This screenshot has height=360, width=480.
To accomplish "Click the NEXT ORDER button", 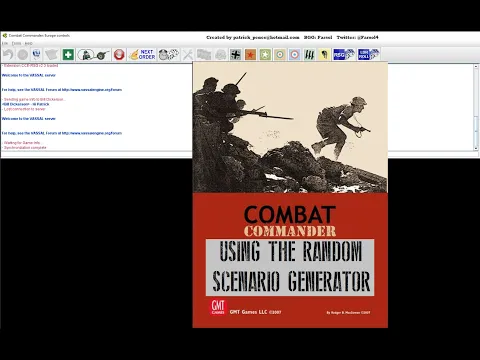I will pyautogui.click(x=142, y=54).
